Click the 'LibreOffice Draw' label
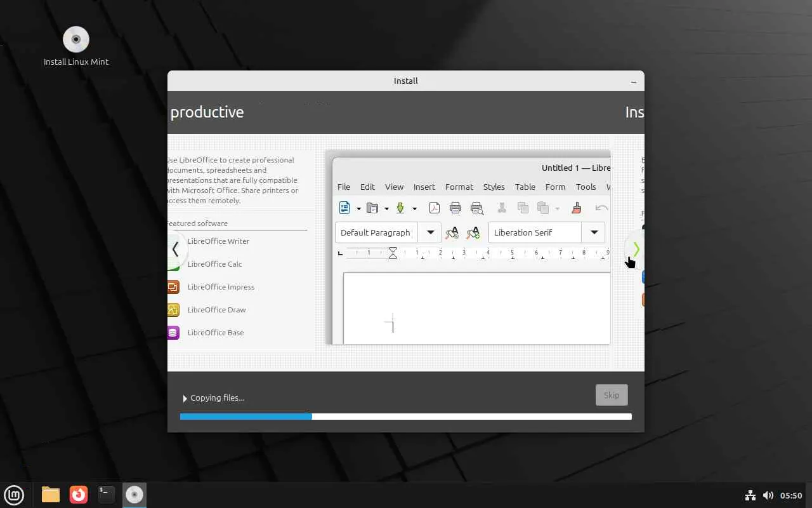The image size is (812, 508). tap(216, 310)
